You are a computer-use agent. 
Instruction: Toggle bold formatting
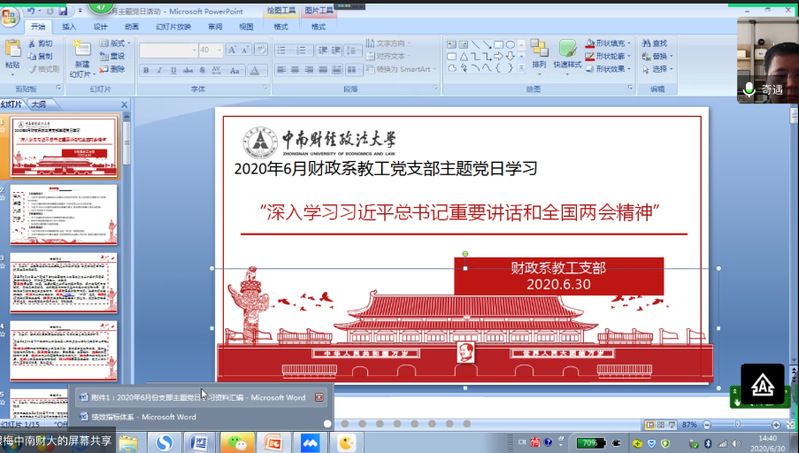coord(146,70)
